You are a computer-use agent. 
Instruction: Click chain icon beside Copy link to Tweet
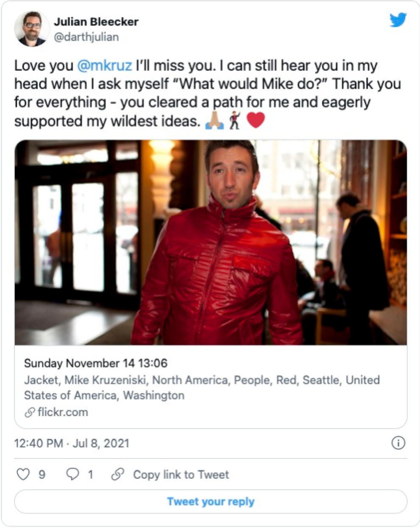pyautogui.click(x=118, y=474)
